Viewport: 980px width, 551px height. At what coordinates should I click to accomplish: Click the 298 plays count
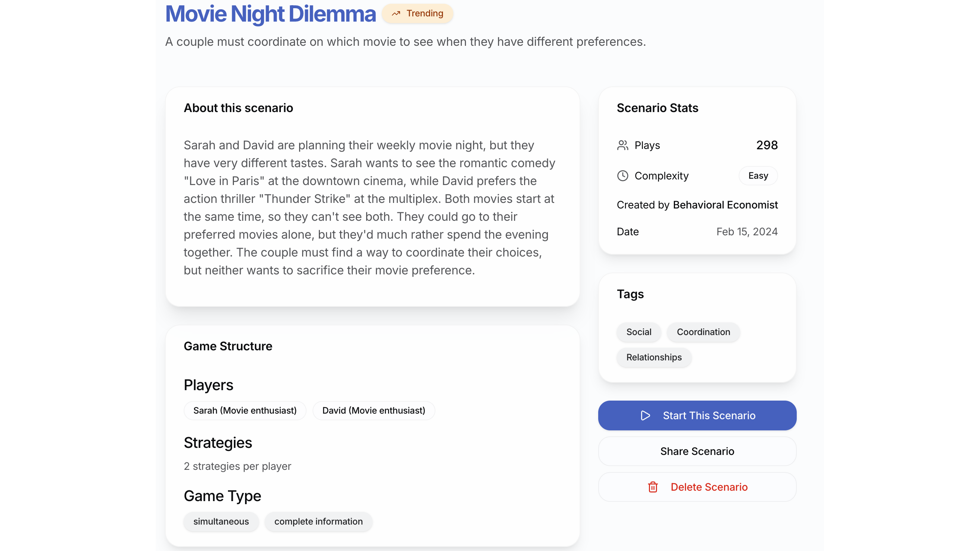tap(767, 145)
